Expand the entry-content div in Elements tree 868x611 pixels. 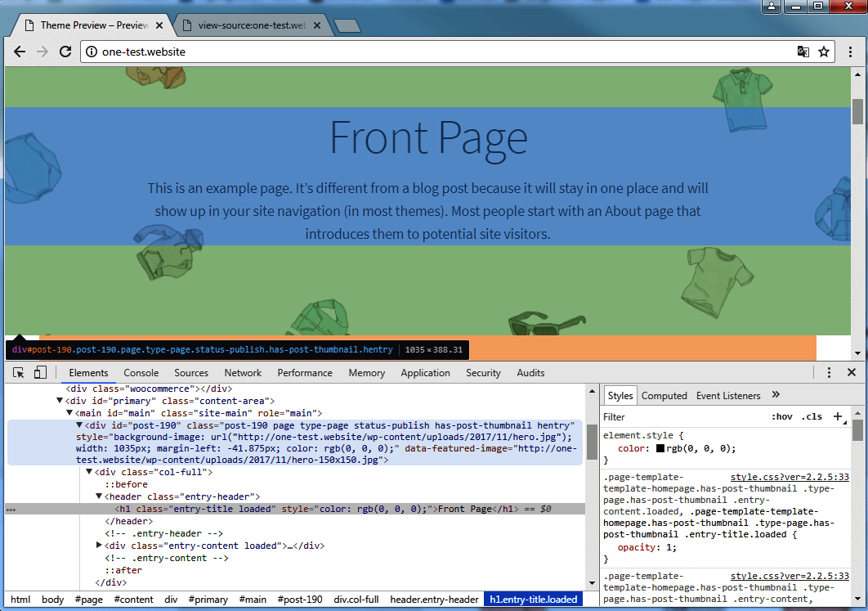point(98,546)
